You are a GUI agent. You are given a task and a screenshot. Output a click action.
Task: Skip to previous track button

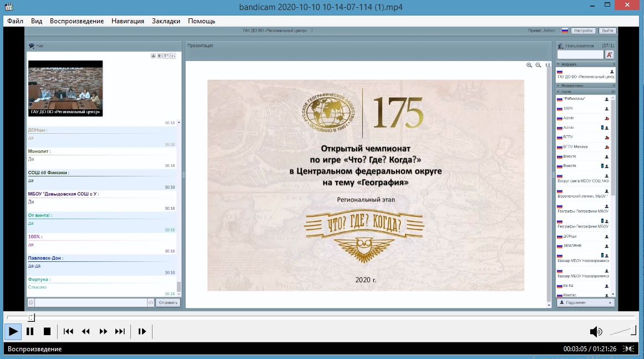pyautogui.click(x=68, y=331)
